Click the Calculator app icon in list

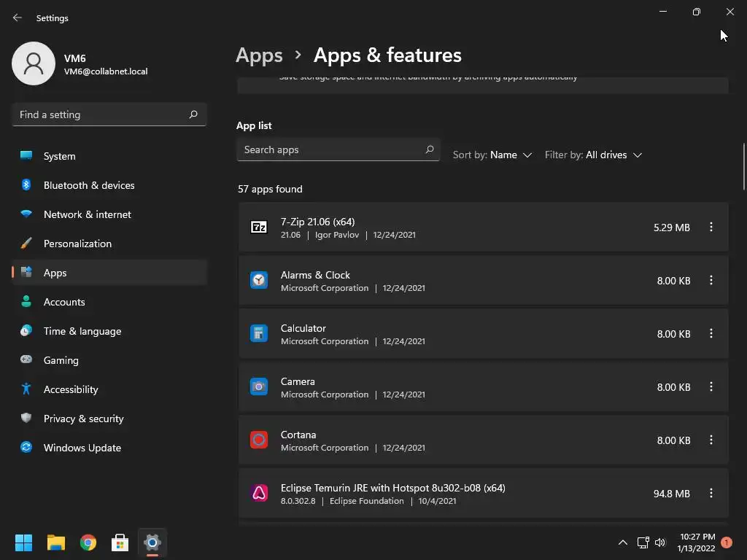tap(259, 333)
